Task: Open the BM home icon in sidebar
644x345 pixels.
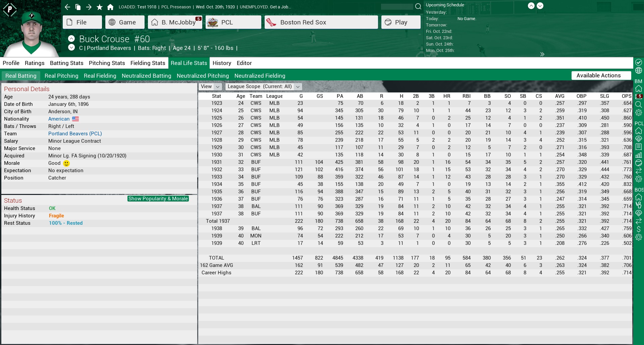Action: pyautogui.click(x=638, y=88)
